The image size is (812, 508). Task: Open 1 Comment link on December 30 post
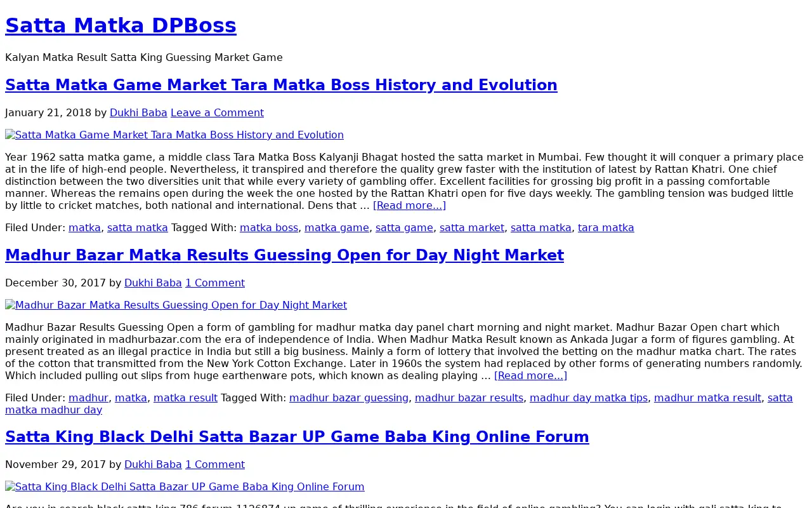point(215,283)
